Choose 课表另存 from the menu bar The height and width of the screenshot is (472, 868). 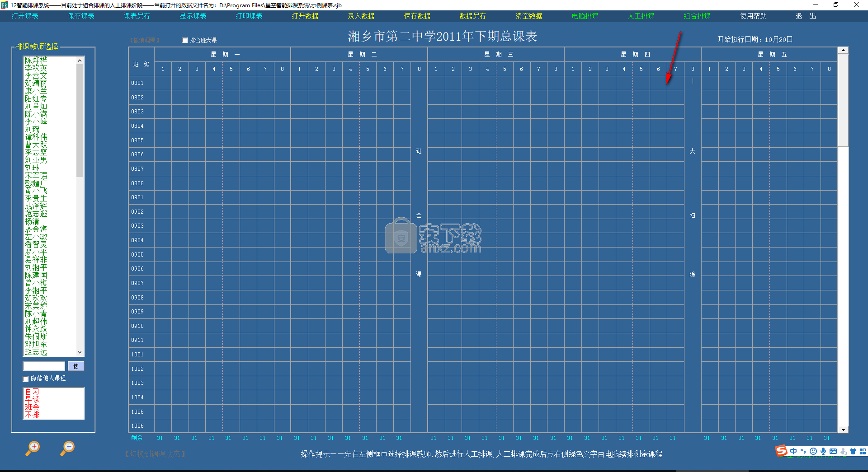[137, 16]
